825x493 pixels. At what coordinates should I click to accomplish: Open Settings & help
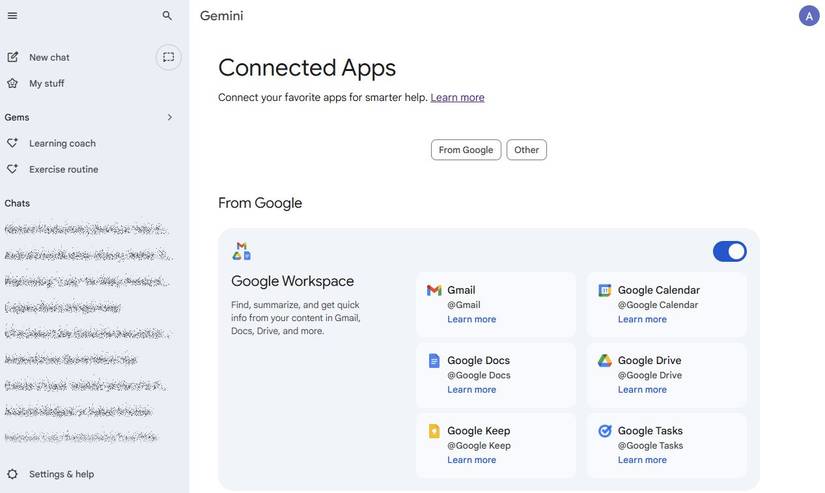(61, 474)
